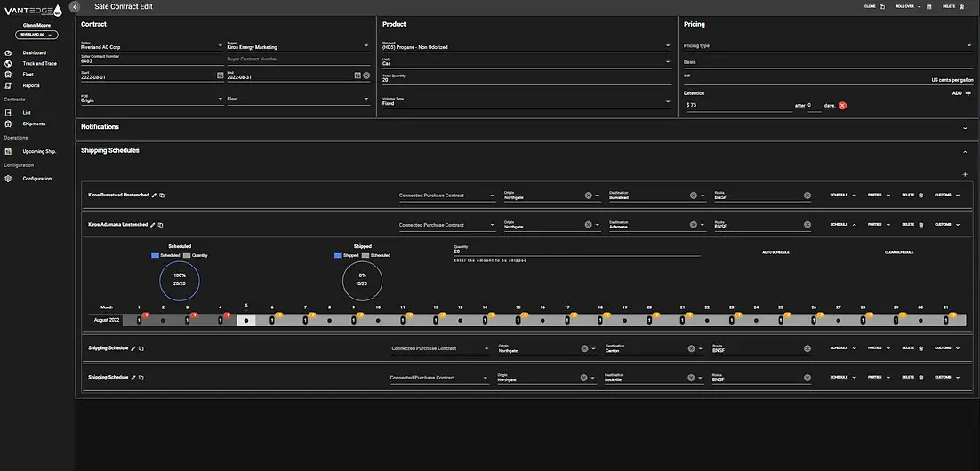Edit the Kiros Bumstead Unstenched schedule name
The height and width of the screenshot is (471, 980).
coord(153,195)
